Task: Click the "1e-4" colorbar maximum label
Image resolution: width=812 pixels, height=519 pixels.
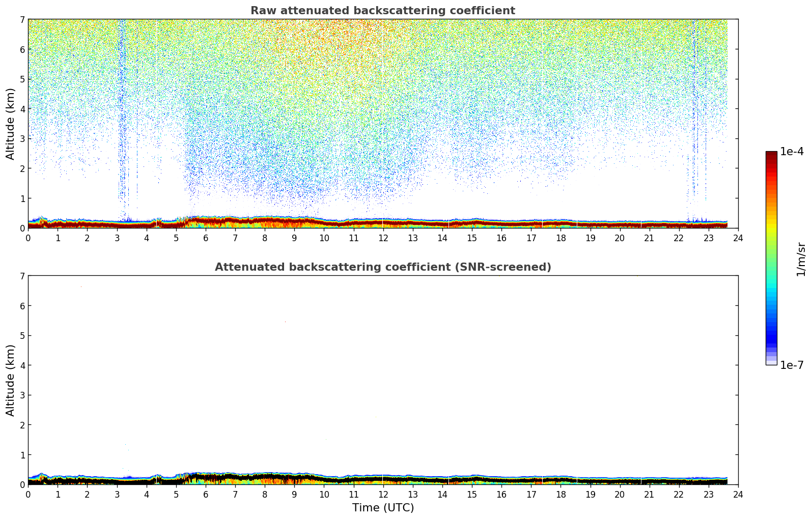Action: click(x=792, y=152)
